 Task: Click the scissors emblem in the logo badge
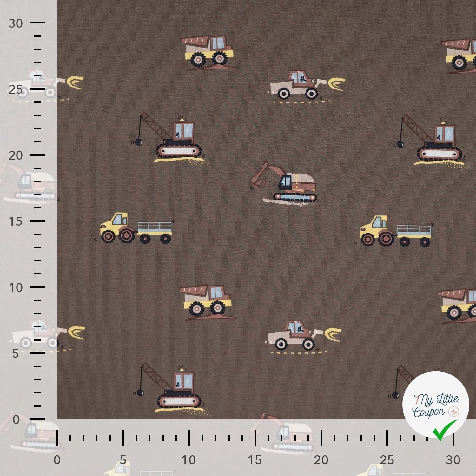pyautogui.click(x=454, y=412)
